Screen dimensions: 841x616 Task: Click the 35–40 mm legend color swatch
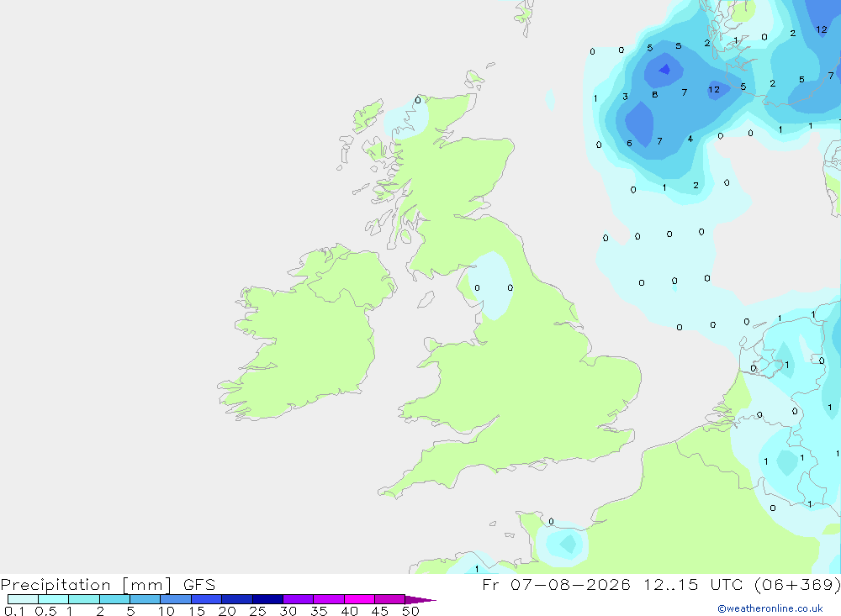[x=329, y=599]
